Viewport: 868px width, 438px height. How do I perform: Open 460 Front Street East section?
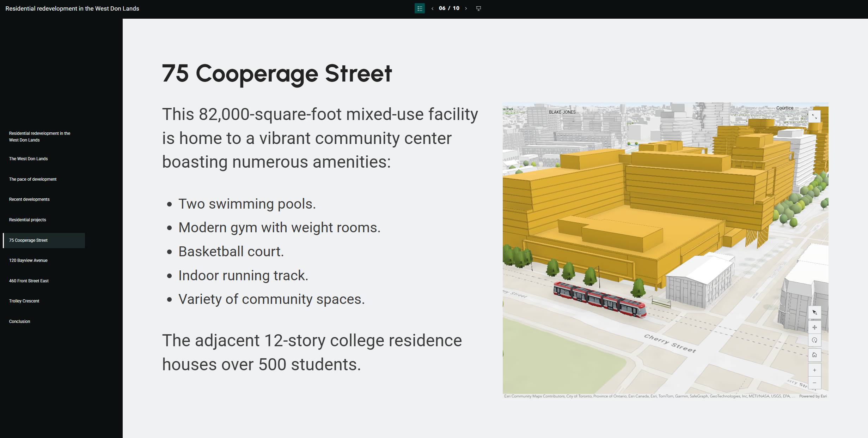pyautogui.click(x=29, y=281)
